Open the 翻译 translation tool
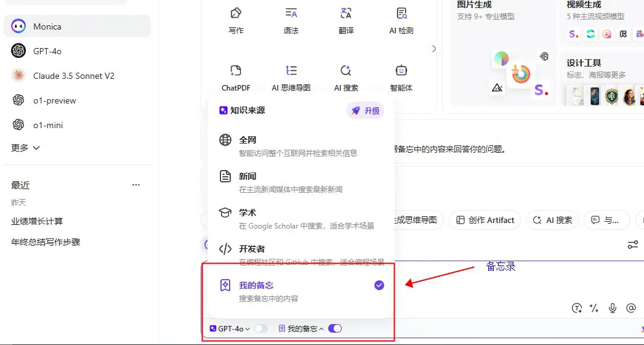 346,20
